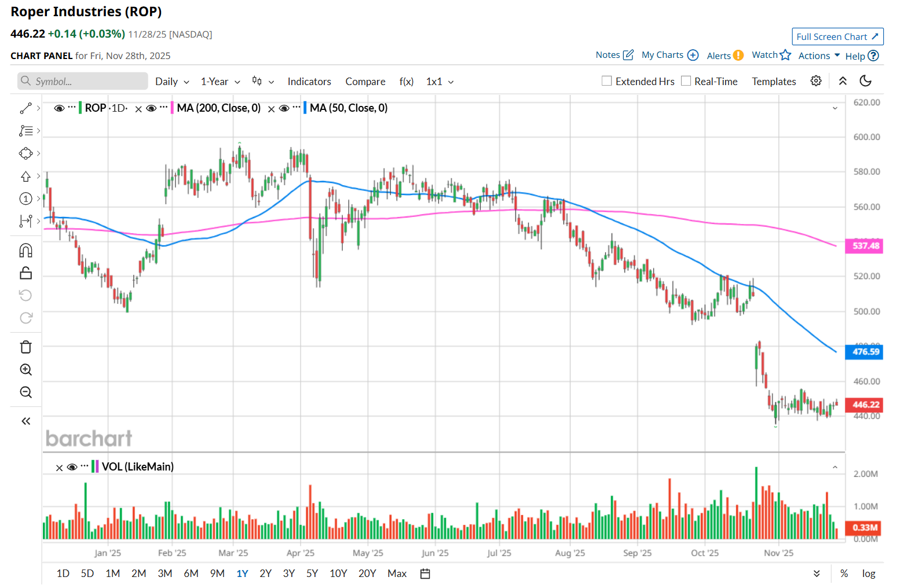Toggle ROP series visibility eye
The width and height of the screenshot is (911, 588).
click(59, 108)
